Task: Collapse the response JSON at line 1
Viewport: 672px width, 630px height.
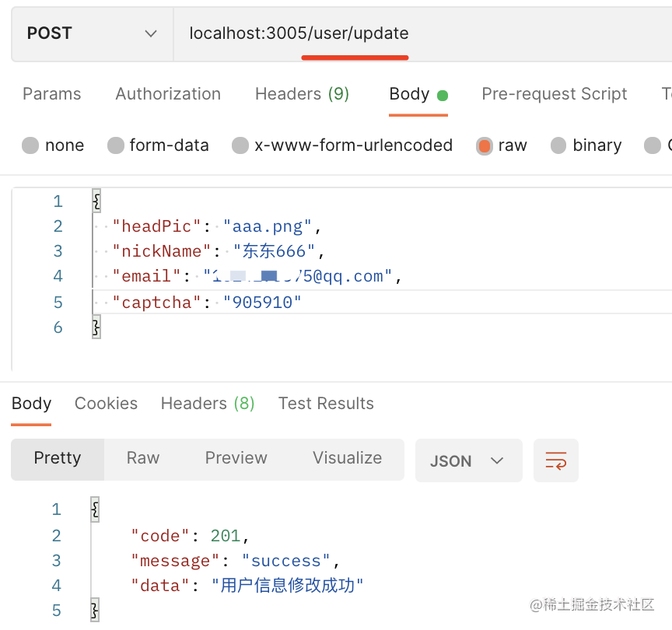Action: tap(95, 509)
